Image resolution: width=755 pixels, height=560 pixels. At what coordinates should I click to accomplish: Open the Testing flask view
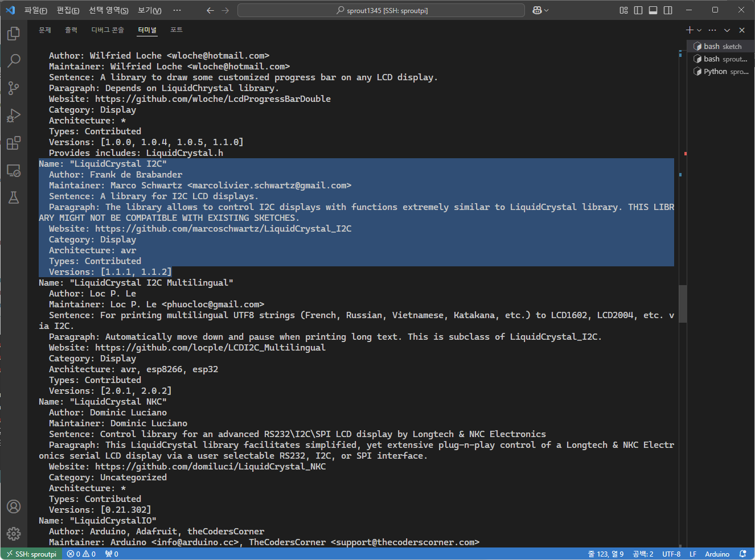click(x=14, y=197)
